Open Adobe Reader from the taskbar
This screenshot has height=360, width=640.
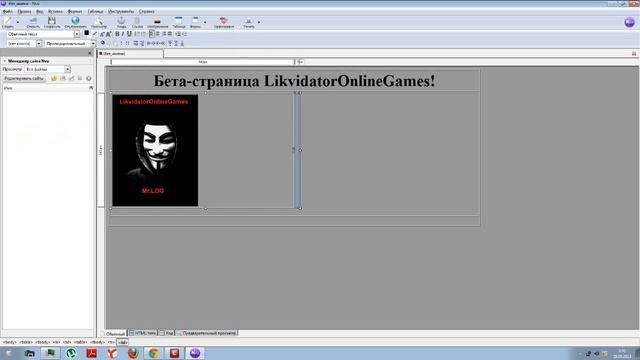(x=92, y=353)
